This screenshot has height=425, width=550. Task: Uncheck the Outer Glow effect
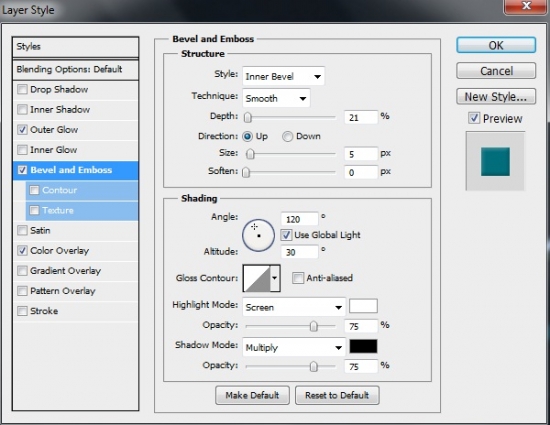coord(22,130)
